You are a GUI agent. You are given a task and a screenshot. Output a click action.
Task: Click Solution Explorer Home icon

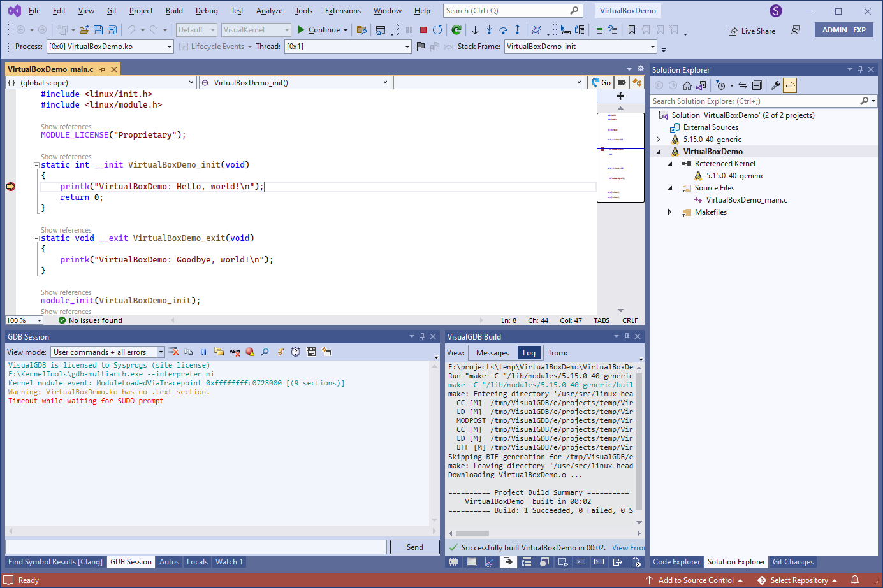point(687,85)
